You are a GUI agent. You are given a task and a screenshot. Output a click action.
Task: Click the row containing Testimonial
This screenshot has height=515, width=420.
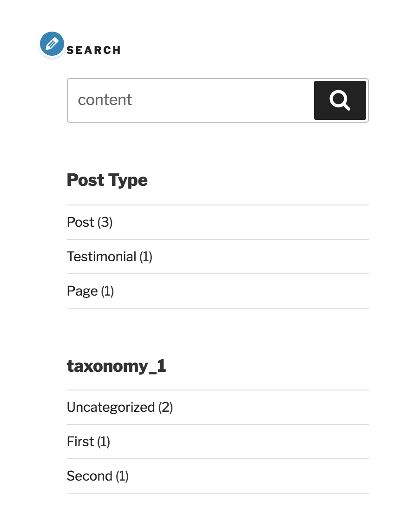tap(217, 257)
